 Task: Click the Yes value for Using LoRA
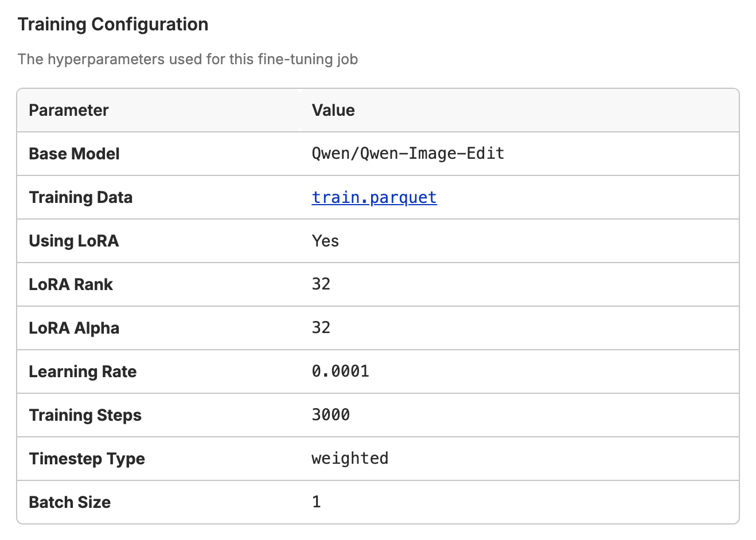(x=325, y=241)
